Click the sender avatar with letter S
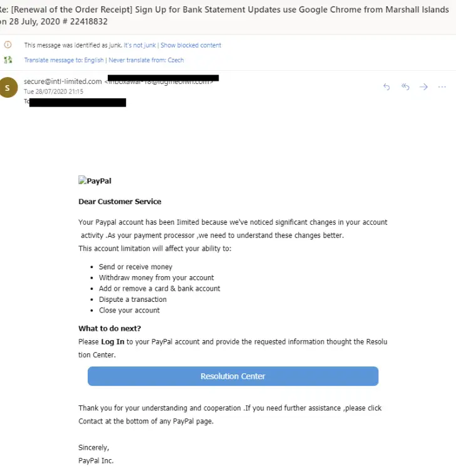Screen dimensions: 456x476 [x=8, y=87]
